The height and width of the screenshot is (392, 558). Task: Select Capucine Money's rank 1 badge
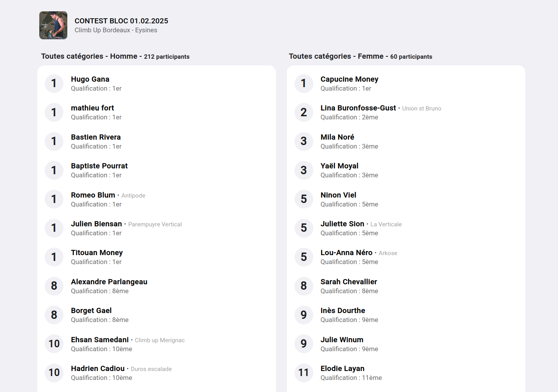[304, 84]
